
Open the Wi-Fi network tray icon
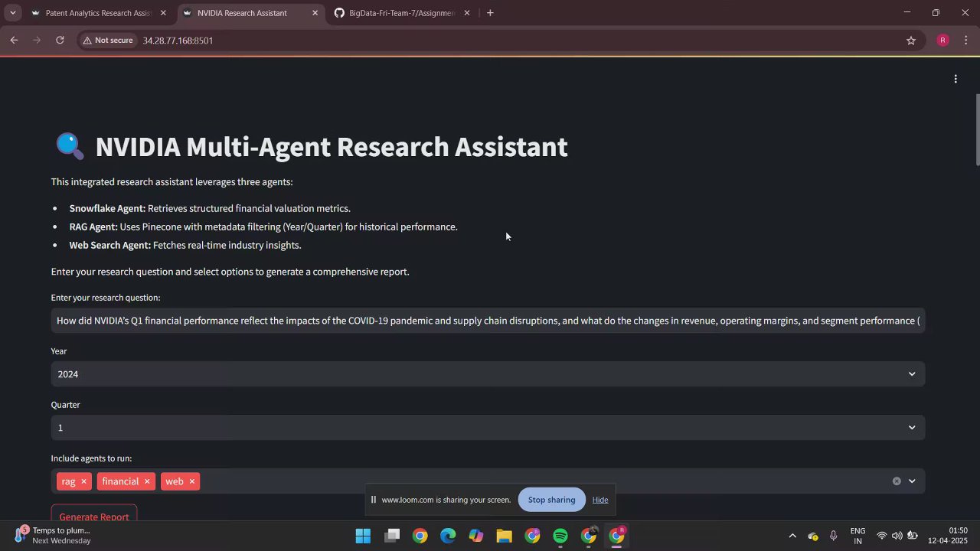click(882, 536)
